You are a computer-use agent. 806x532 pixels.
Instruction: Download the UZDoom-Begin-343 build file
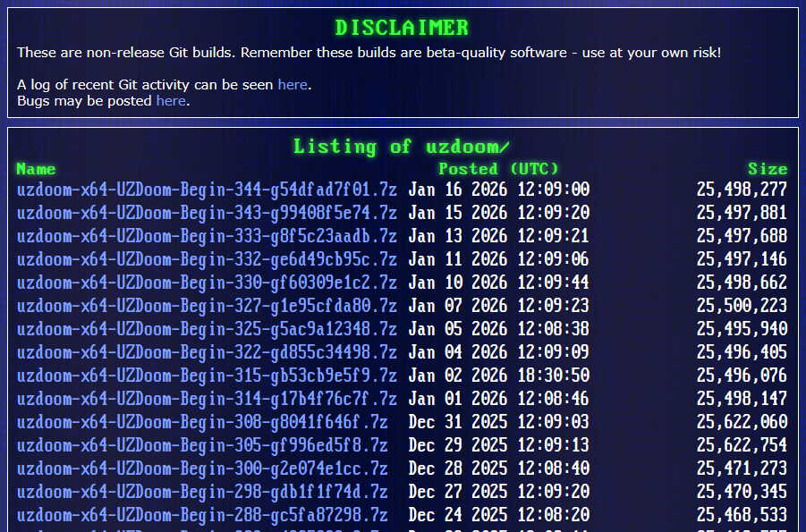tap(207, 213)
